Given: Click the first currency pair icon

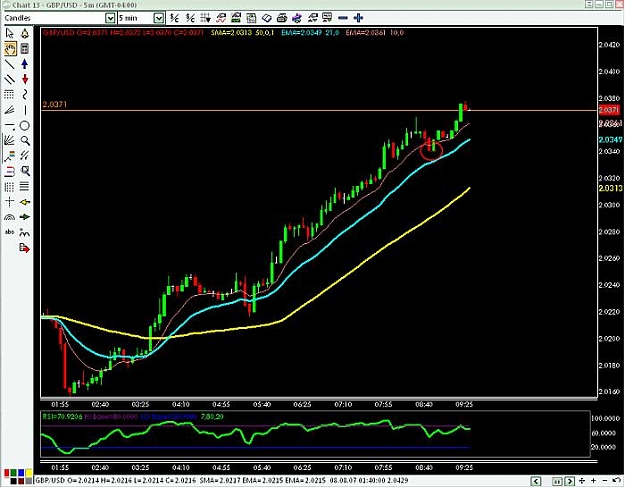Looking at the screenshot, I should tap(174, 18).
